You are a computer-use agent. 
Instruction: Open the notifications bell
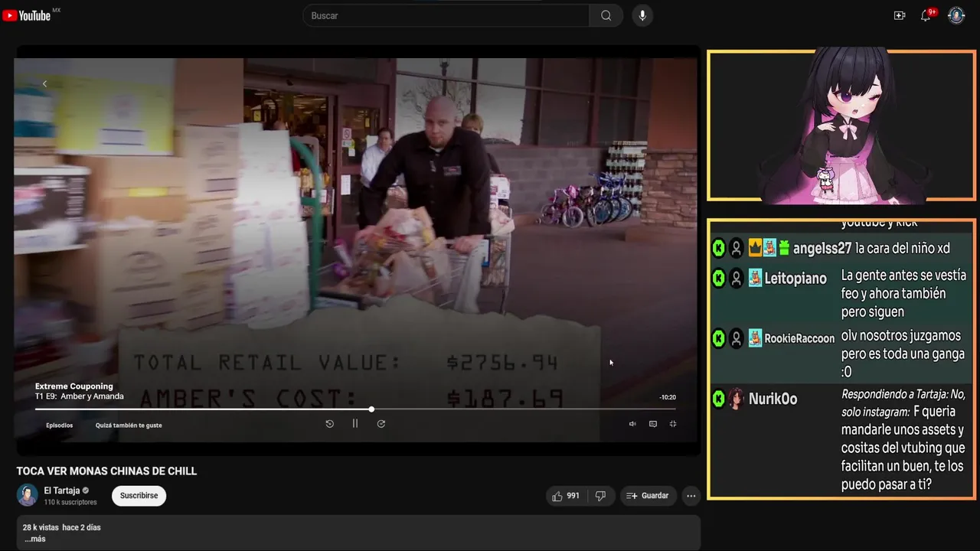pyautogui.click(x=926, y=15)
